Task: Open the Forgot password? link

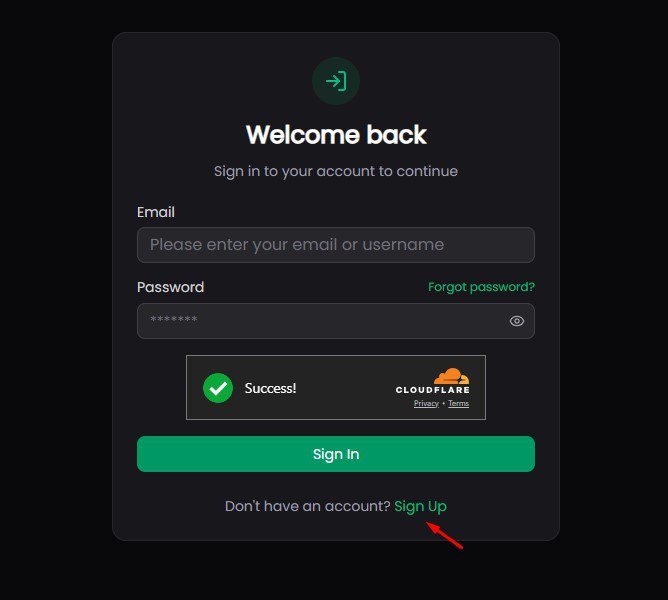Action: click(481, 287)
